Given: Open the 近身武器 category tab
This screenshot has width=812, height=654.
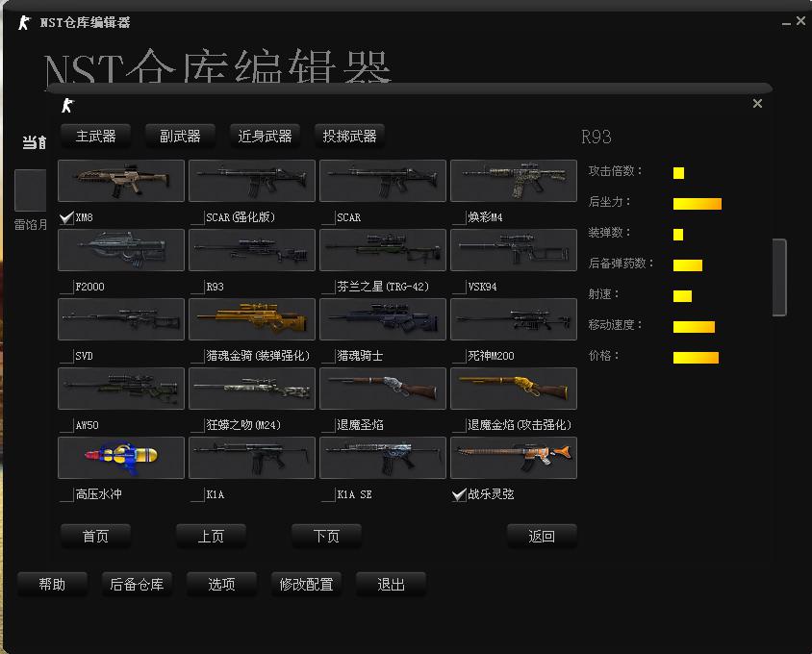Looking at the screenshot, I should click(x=265, y=137).
